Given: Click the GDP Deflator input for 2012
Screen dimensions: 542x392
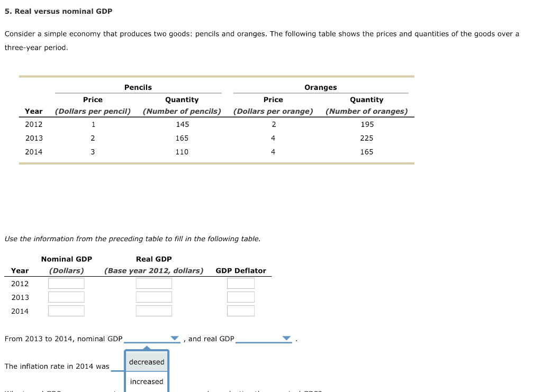Looking at the screenshot, I should [x=241, y=282].
